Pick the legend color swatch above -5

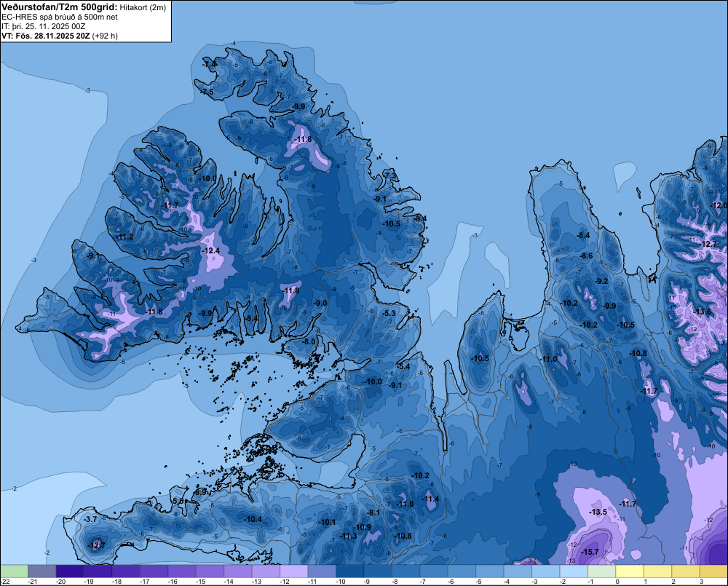click(490, 571)
